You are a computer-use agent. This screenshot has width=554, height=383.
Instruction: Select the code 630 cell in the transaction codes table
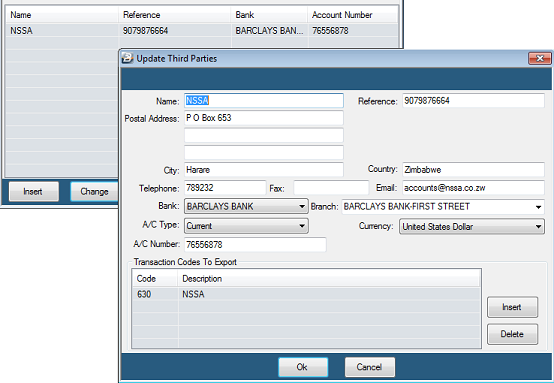155,294
